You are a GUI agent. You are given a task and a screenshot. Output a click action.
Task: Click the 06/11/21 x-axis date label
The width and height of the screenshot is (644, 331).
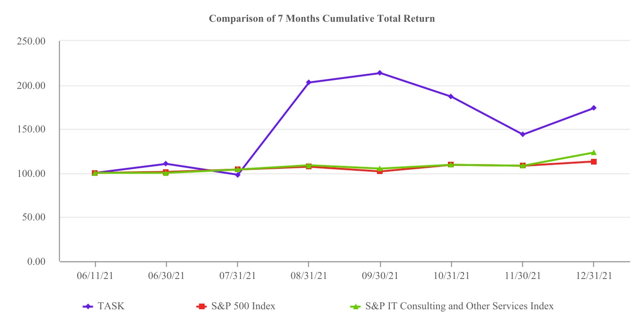tap(95, 276)
